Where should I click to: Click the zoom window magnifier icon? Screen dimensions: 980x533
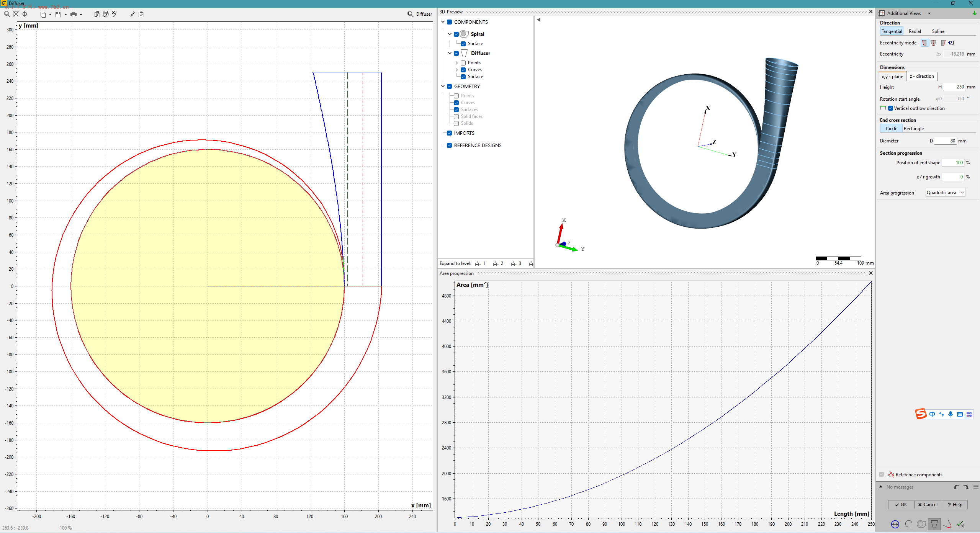click(7, 14)
